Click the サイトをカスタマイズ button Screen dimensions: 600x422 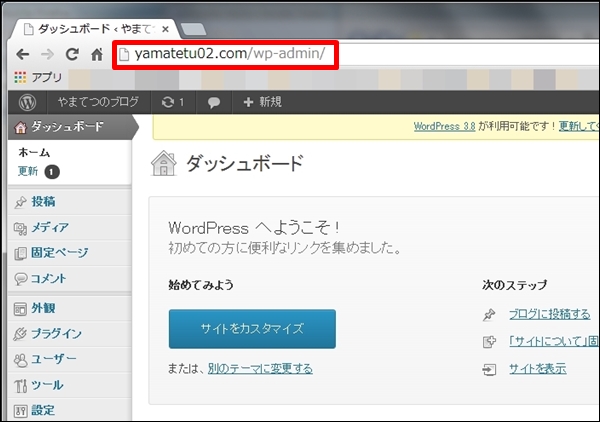pos(252,329)
